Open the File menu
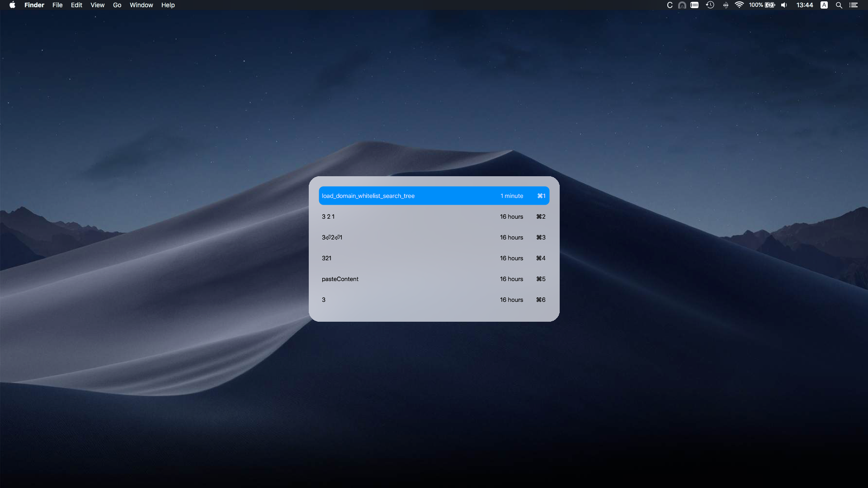The image size is (868, 488). pos(57,5)
